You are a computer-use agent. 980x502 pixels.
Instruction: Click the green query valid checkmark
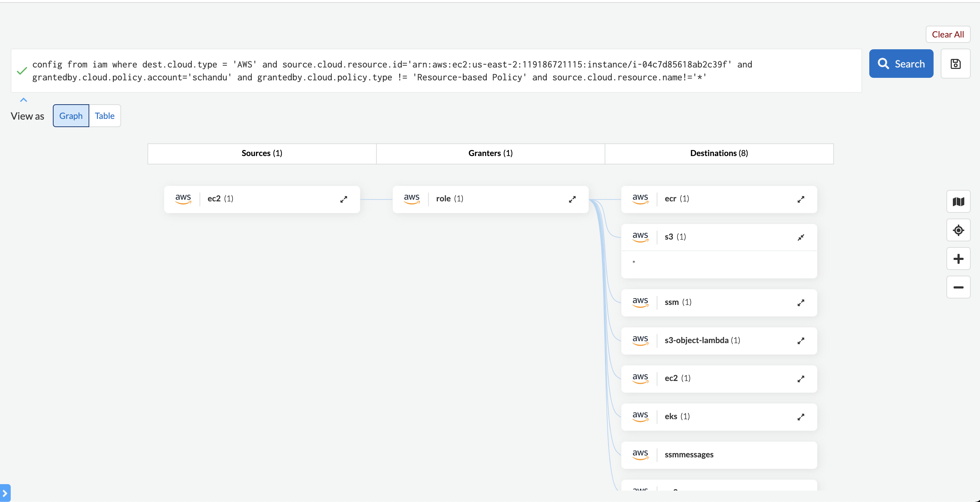point(22,71)
